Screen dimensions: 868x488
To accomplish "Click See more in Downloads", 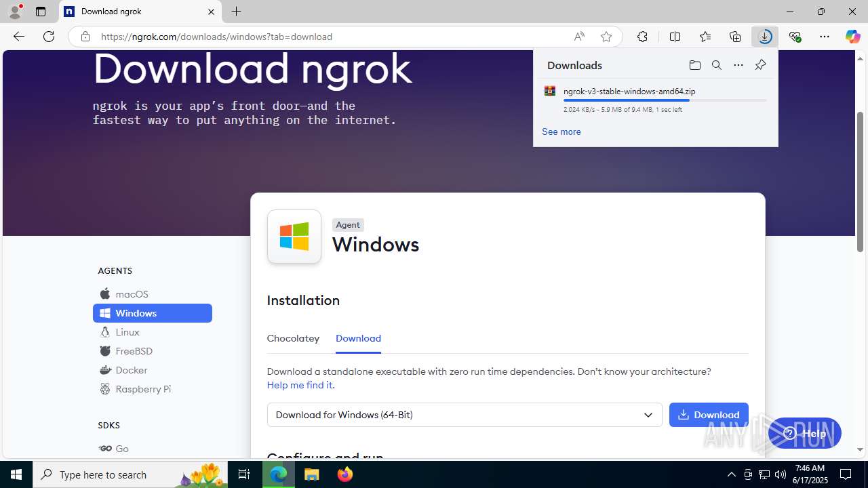I will [561, 131].
